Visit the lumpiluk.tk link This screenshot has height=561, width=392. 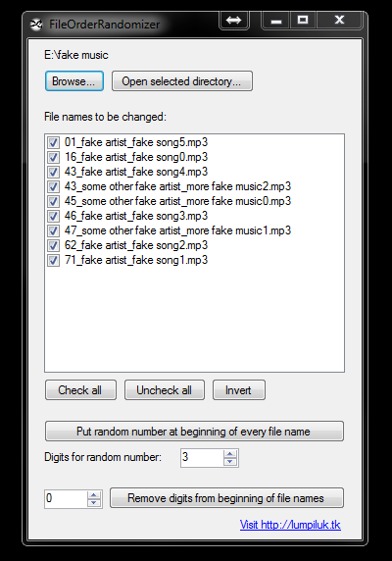click(290, 525)
